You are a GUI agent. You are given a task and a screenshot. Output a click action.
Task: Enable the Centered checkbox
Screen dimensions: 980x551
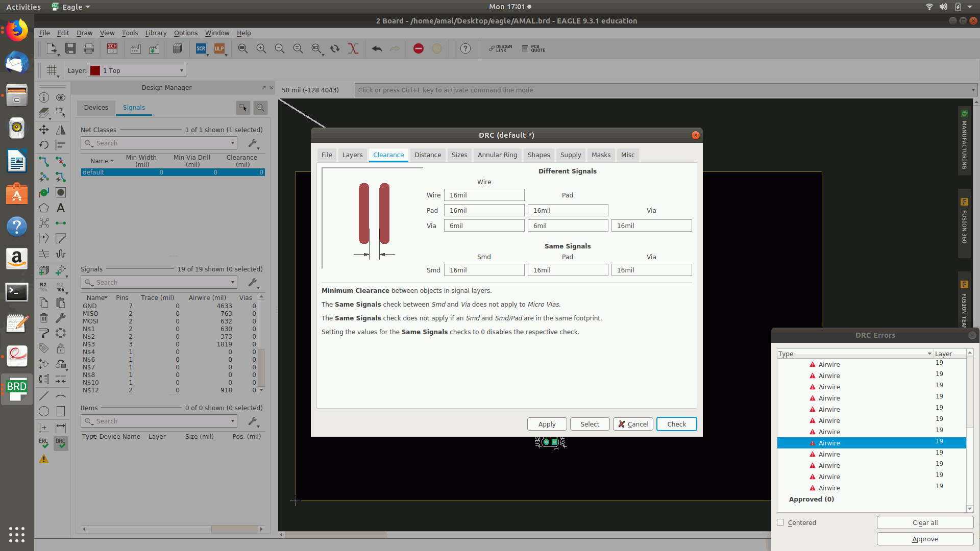(x=780, y=522)
